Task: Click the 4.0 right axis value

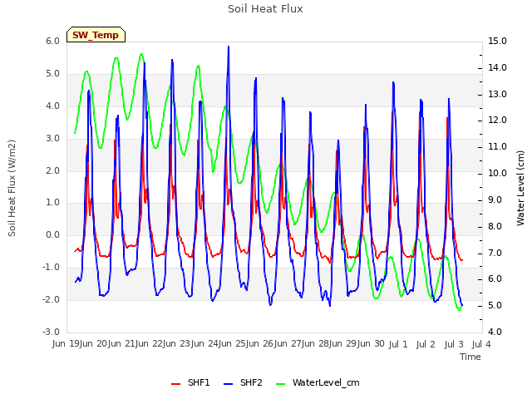Action: 495,332
